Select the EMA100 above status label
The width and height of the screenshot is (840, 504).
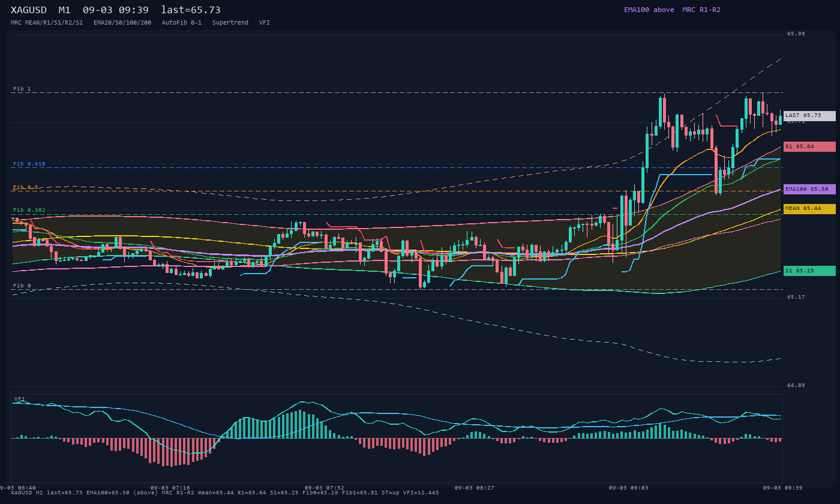tap(649, 10)
